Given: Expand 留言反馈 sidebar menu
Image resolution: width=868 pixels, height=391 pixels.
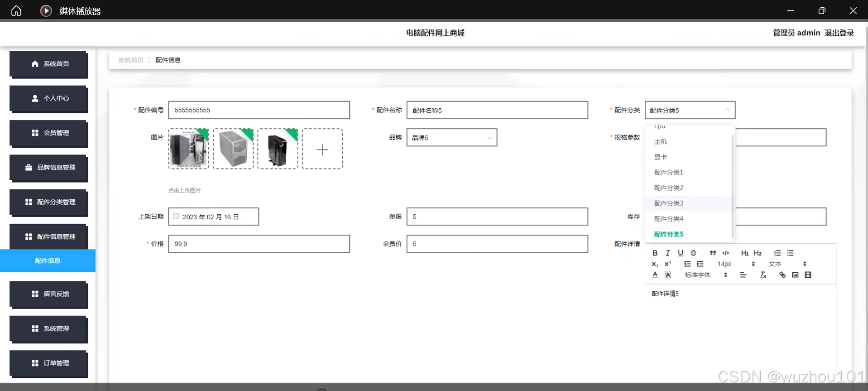Looking at the screenshot, I should (49, 294).
